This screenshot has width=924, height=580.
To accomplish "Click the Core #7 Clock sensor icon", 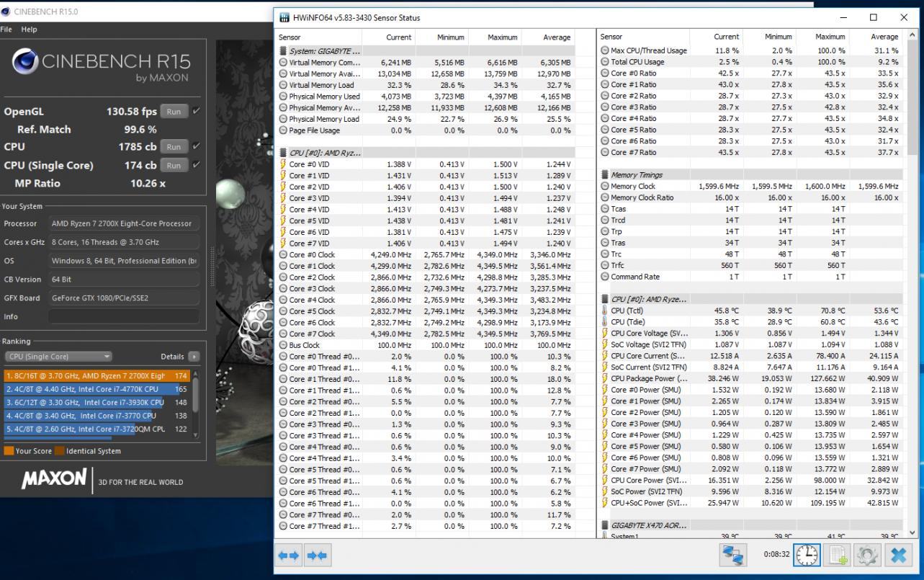I will 283,334.
